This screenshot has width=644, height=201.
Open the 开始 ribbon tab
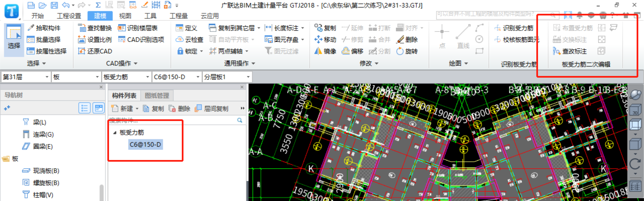[38, 16]
